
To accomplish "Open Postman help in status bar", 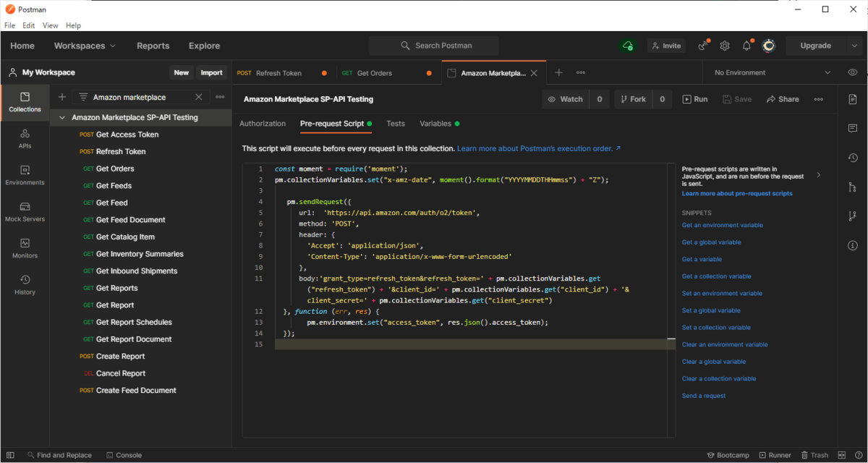I will [x=857, y=455].
